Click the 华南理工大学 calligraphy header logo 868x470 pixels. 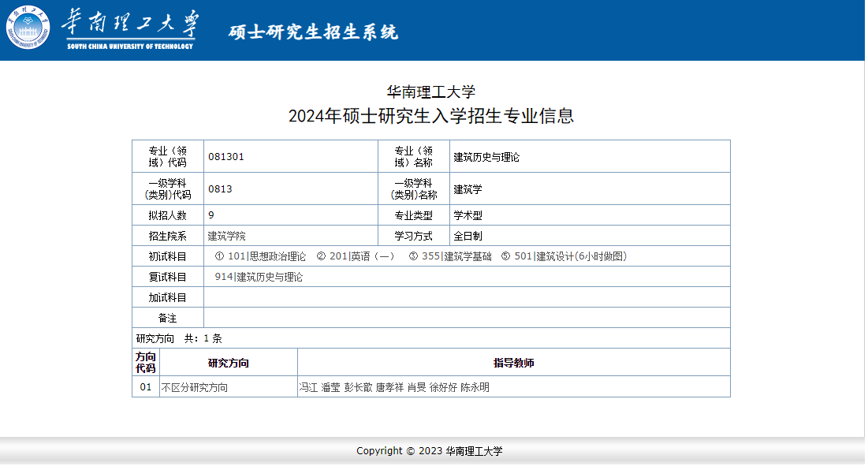[130, 30]
